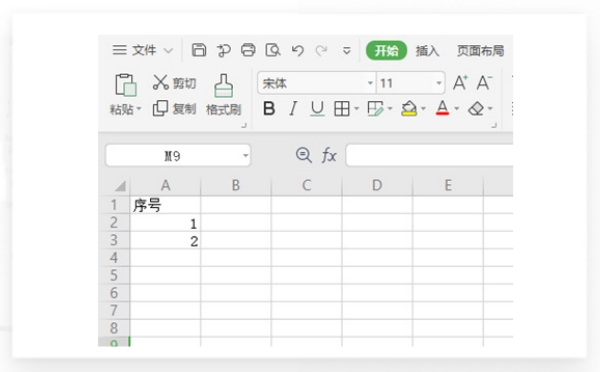The height and width of the screenshot is (372, 600).
Task: Select row 2 header
Action: click(114, 222)
